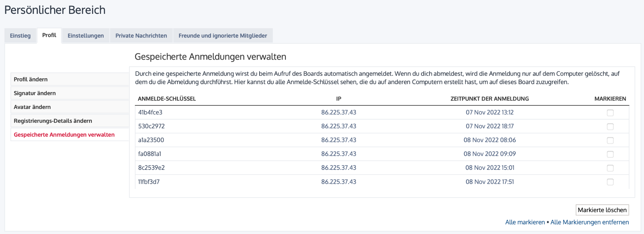The height and width of the screenshot is (234, 644).
Task: Select Profil ändern in sidebar
Action: coord(31,79)
